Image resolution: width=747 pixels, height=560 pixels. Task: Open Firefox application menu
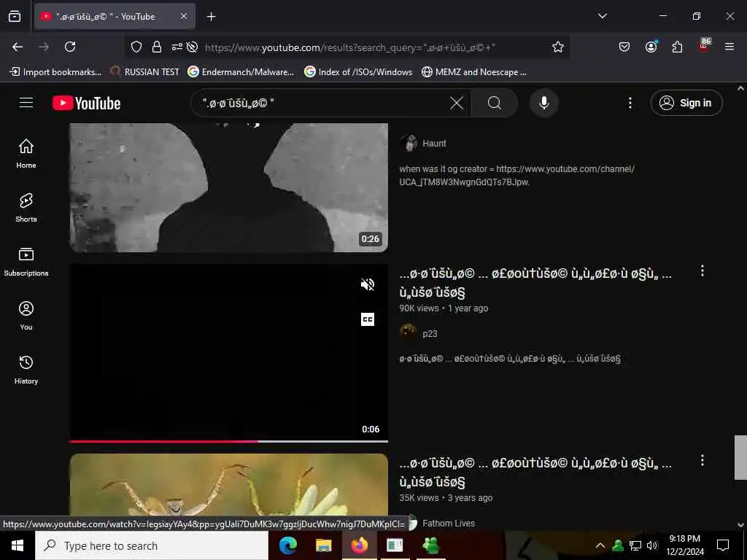(x=729, y=47)
